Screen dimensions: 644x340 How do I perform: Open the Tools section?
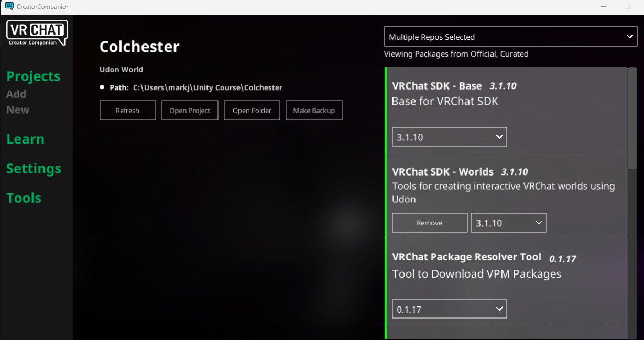click(24, 198)
